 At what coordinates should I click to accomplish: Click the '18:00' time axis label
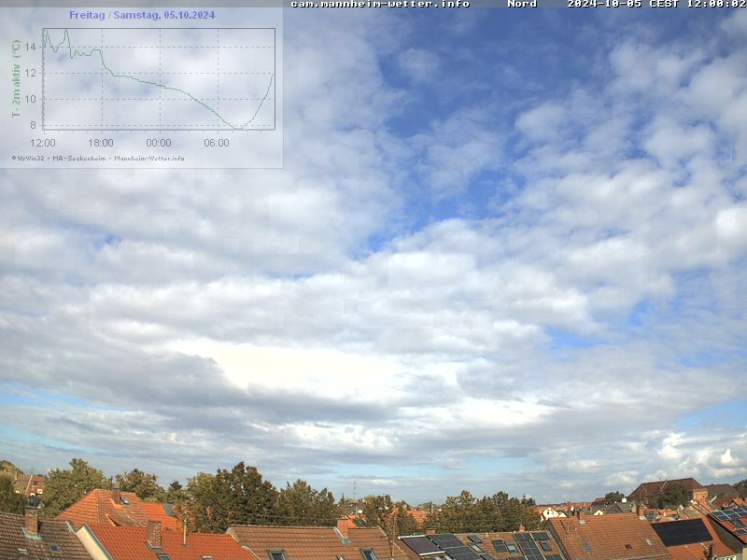101,143
